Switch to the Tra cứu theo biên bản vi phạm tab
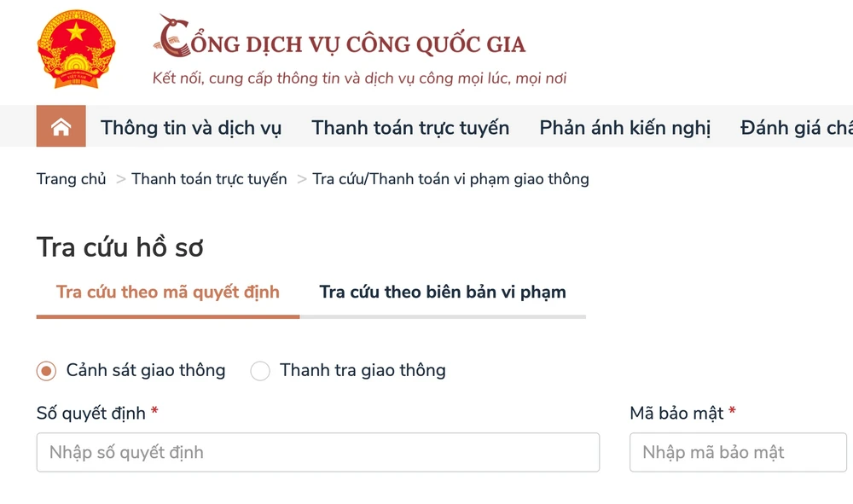Viewport: 853px width, 504px height. pos(442,292)
